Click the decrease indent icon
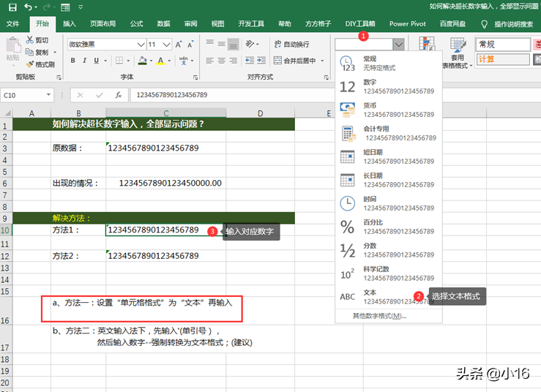The image size is (541, 392). pyautogui.click(x=250, y=61)
